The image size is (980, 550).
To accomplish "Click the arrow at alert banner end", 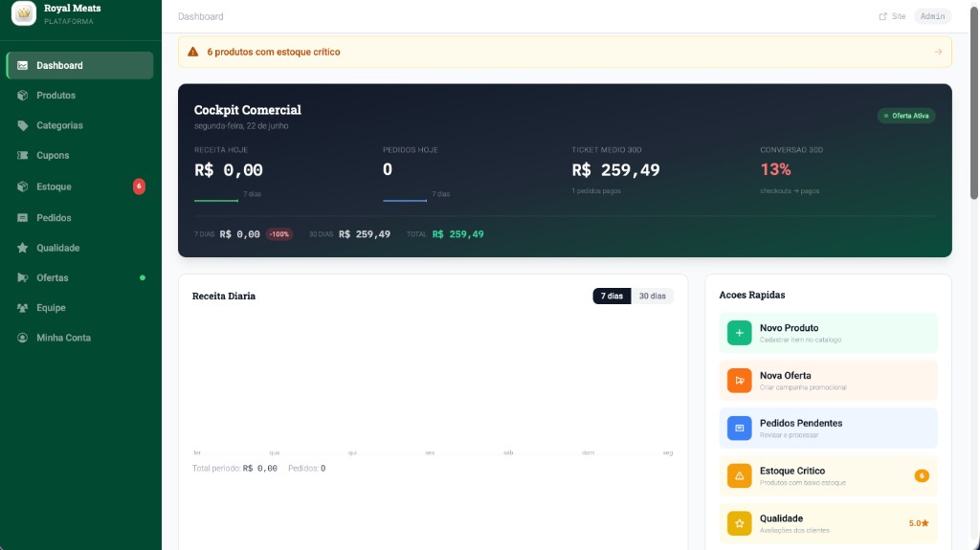I will tap(938, 52).
